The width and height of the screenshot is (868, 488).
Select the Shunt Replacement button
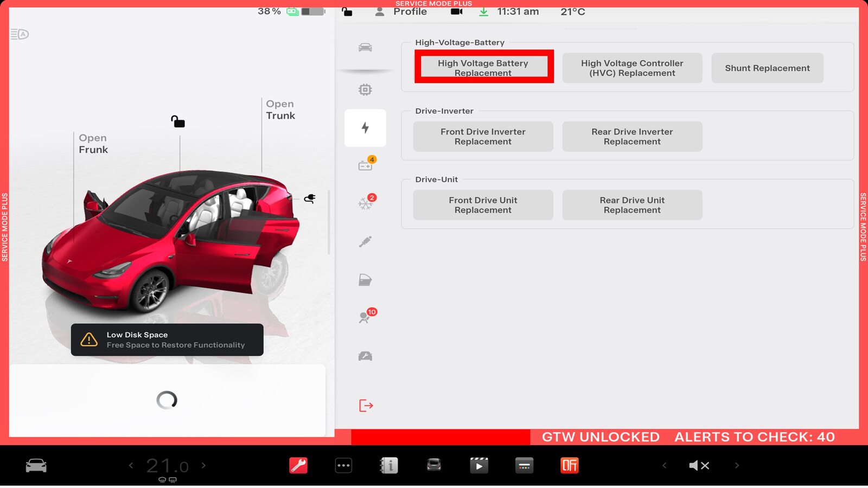click(x=767, y=68)
